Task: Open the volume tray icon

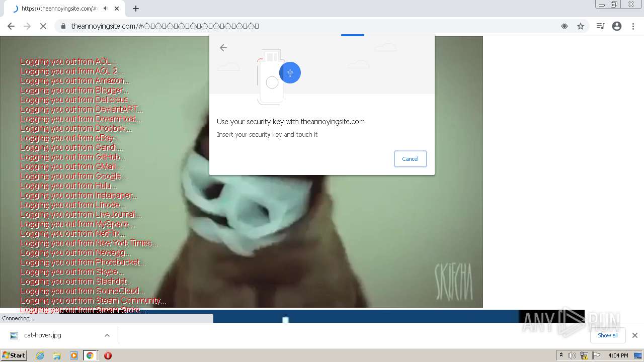Action: pyautogui.click(x=572, y=355)
